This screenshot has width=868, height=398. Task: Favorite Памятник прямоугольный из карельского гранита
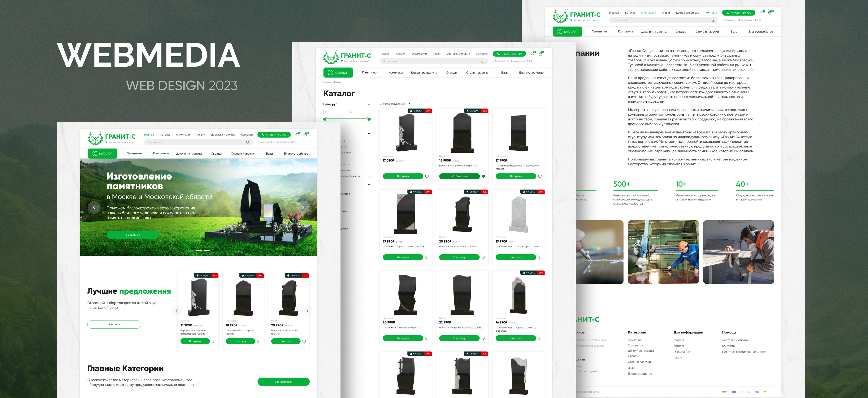click(540, 176)
